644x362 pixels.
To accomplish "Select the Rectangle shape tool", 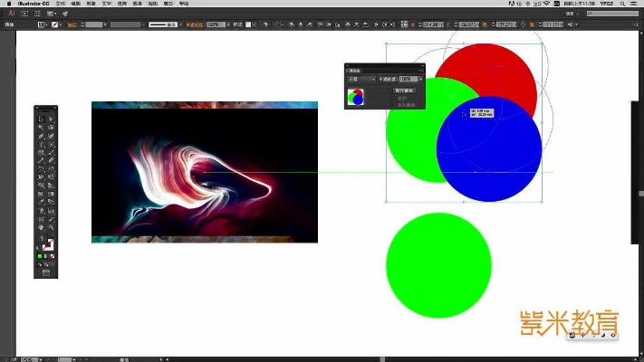I will click(41, 153).
